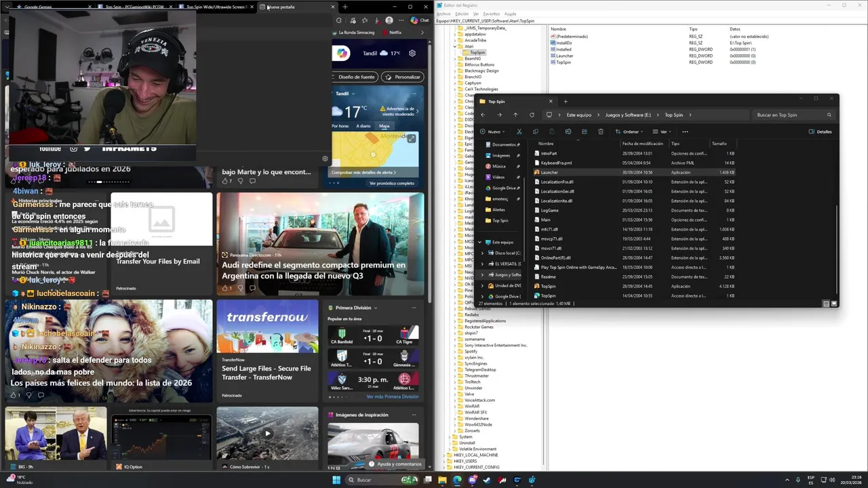This screenshot has height=488, width=868.
Task: Open the Ordenar dropdown in File Explorer
Action: point(631,131)
